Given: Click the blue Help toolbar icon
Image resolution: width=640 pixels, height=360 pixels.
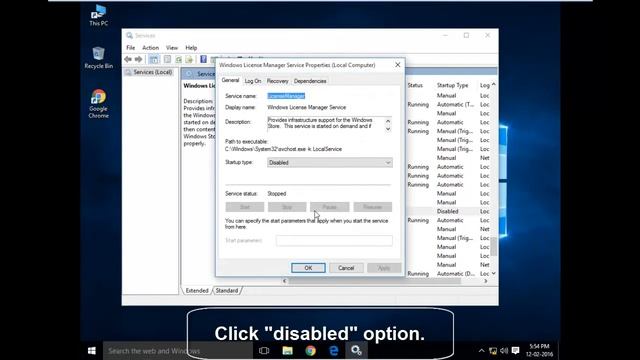Looking at the screenshot, I should tap(203, 60).
